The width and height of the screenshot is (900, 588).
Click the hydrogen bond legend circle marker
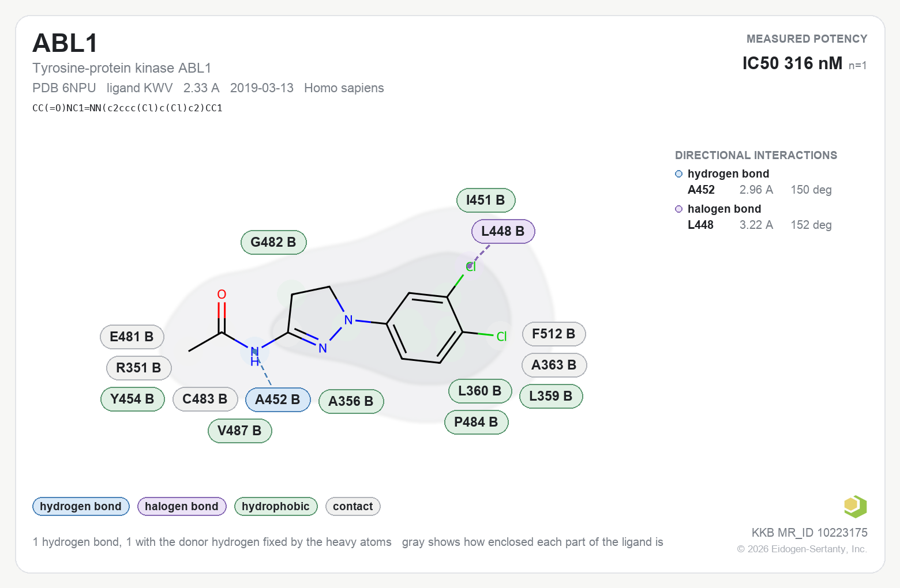click(x=679, y=174)
